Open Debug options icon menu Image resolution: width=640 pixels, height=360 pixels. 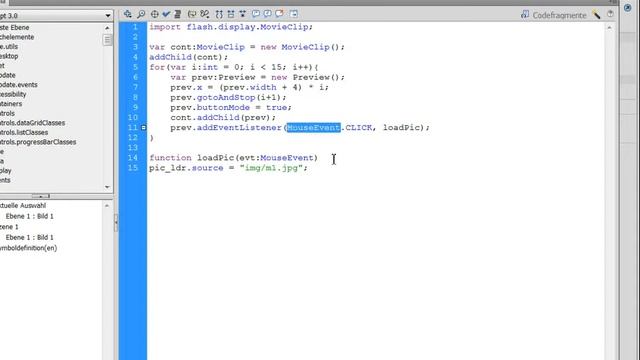(x=205, y=14)
